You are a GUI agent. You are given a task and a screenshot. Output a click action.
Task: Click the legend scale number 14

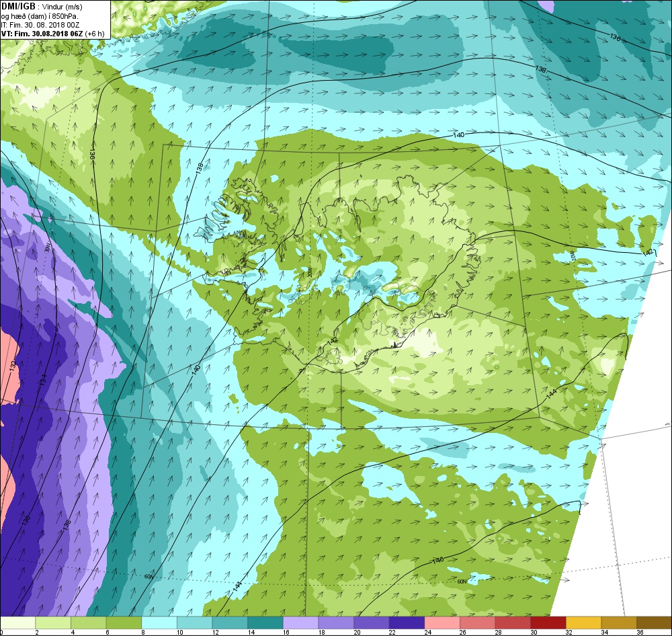(251, 632)
